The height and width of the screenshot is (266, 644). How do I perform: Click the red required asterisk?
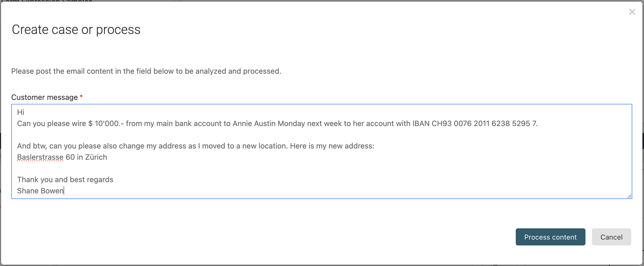(x=81, y=96)
